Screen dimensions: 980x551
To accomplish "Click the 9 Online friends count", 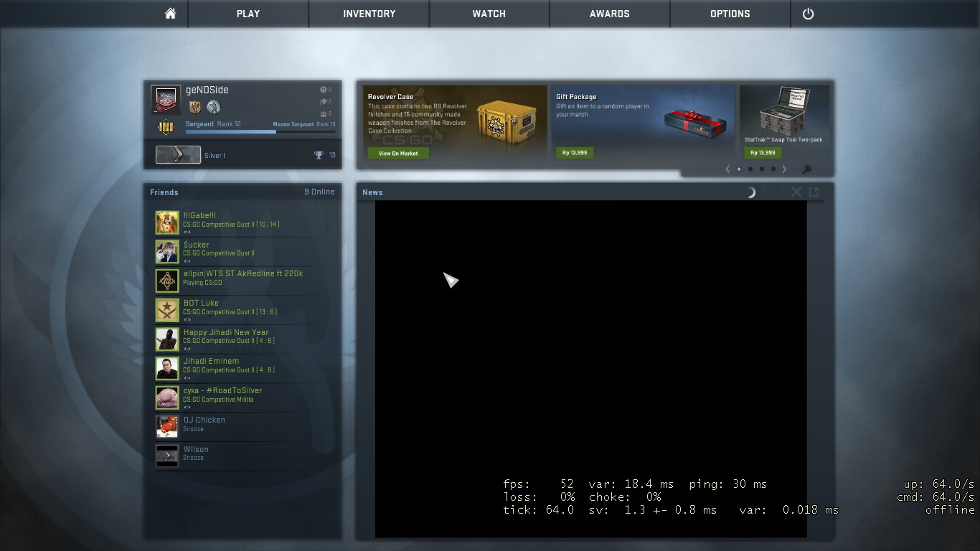I will tap(319, 192).
